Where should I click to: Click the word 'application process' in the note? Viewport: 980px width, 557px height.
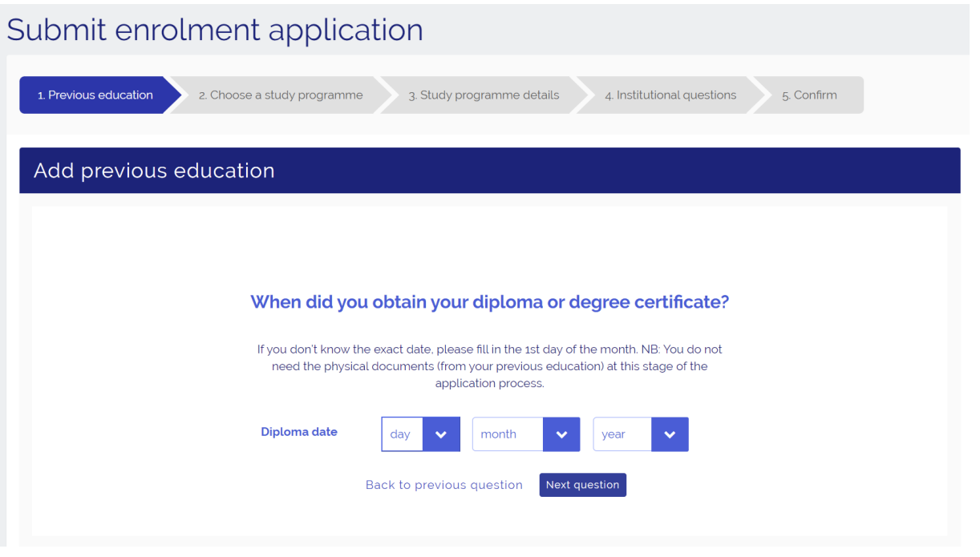pyautogui.click(x=489, y=383)
